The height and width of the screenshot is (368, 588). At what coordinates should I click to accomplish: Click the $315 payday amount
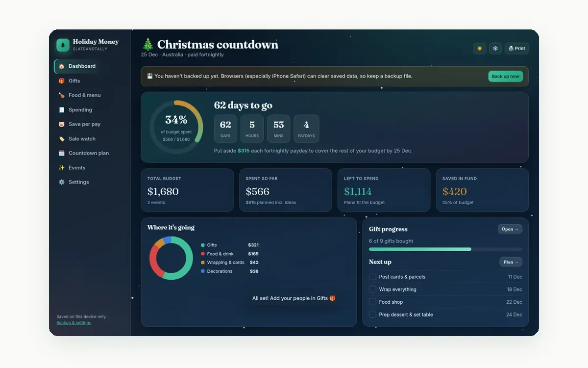click(244, 151)
